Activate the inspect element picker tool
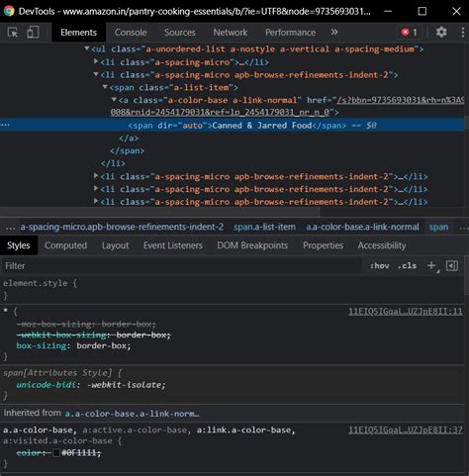 pyautogui.click(x=13, y=33)
